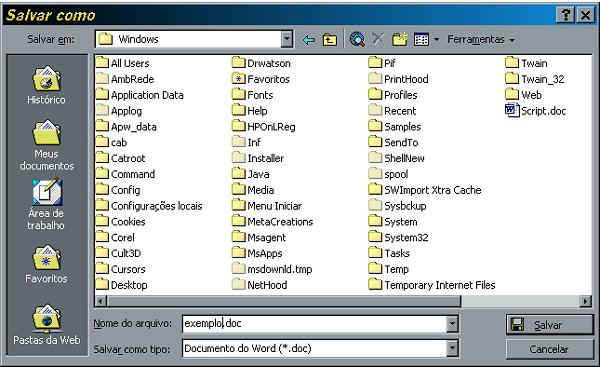This screenshot has width=600, height=367.
Task: Select the Samples folder name
Action: click(403, 127)
